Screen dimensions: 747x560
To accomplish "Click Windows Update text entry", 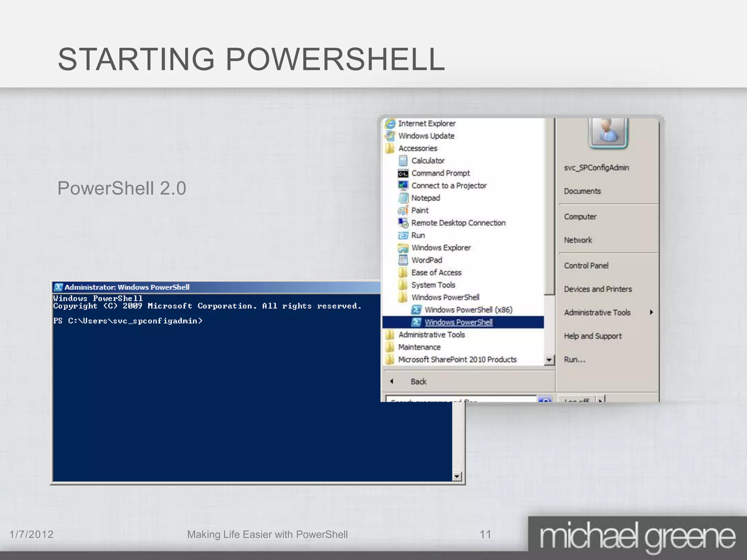I will click(426, 136).
